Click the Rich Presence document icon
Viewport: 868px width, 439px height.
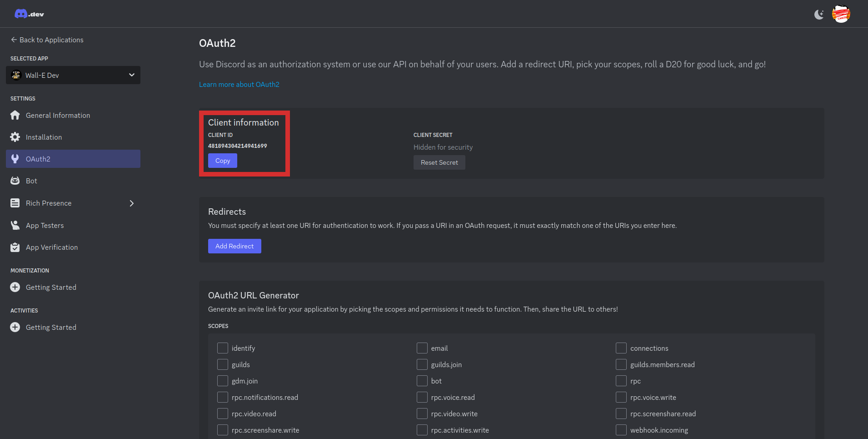[15, 203]
